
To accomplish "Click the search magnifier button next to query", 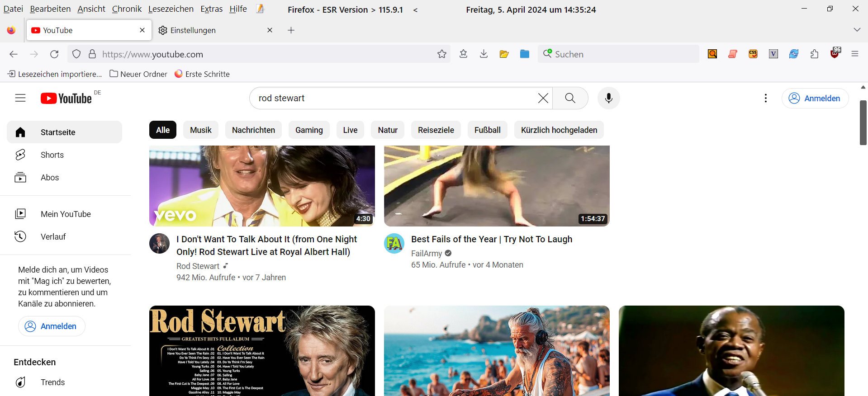I will [x=570, y=98].
